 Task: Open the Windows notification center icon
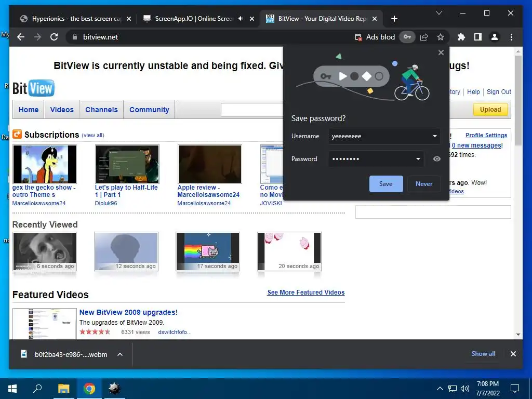[x=515, y=389]
